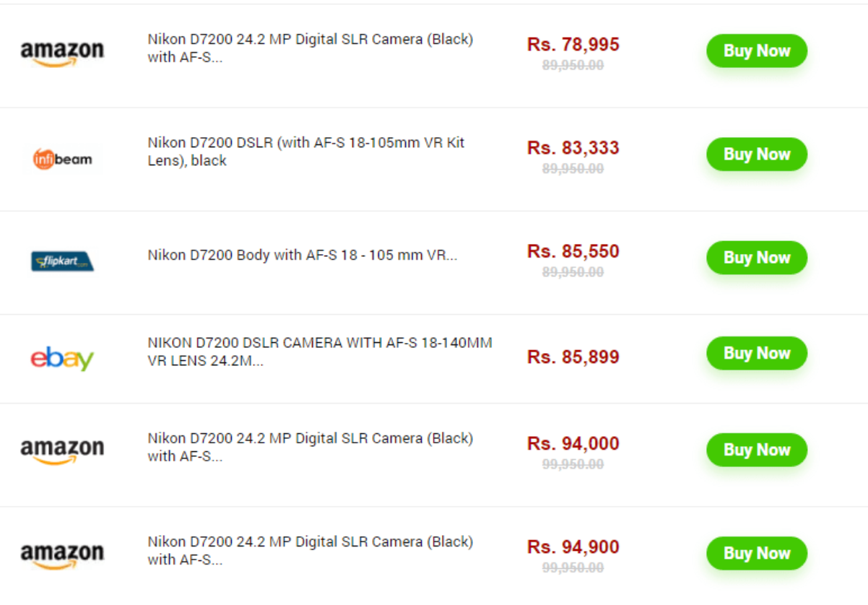
Task: Click the Infibeam store logo
Action: click(63, 158)
